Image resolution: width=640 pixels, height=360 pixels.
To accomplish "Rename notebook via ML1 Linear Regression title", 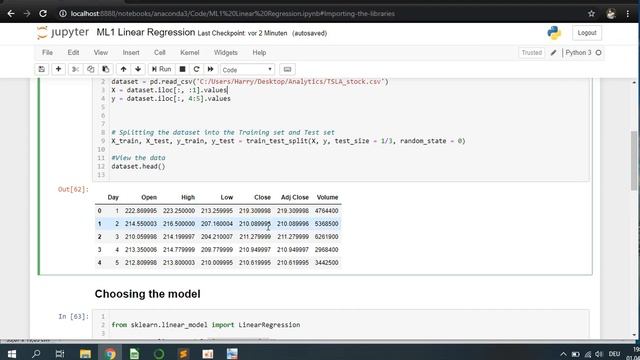I will pos(146,32).
